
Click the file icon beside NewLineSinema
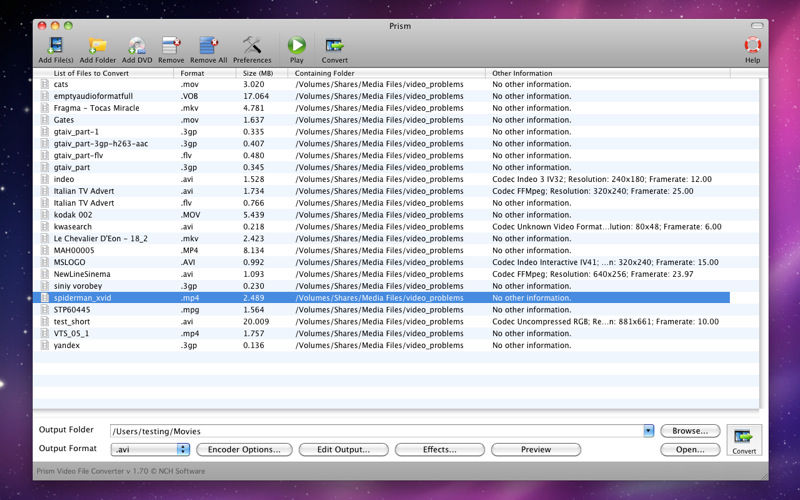[45, 274]
